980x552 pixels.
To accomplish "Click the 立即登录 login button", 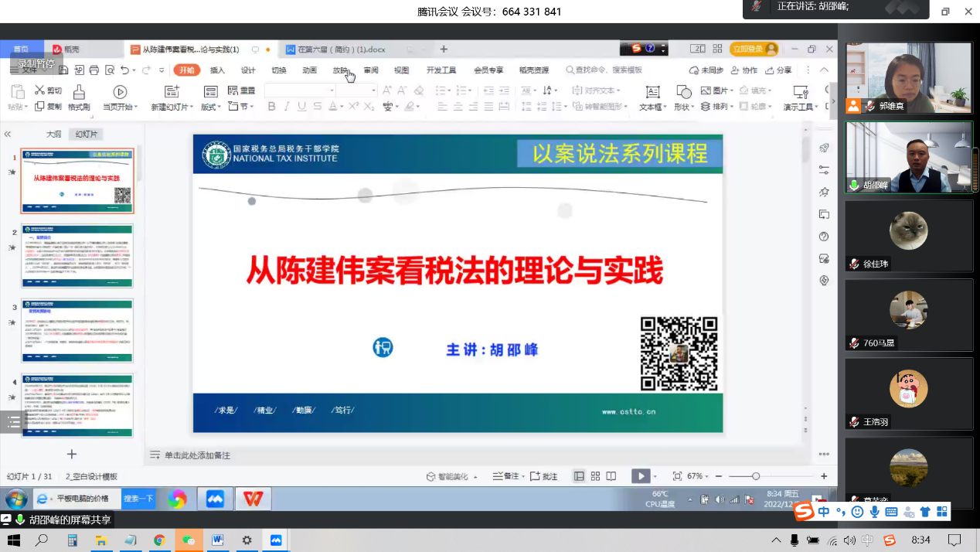I will pos(754,49).
